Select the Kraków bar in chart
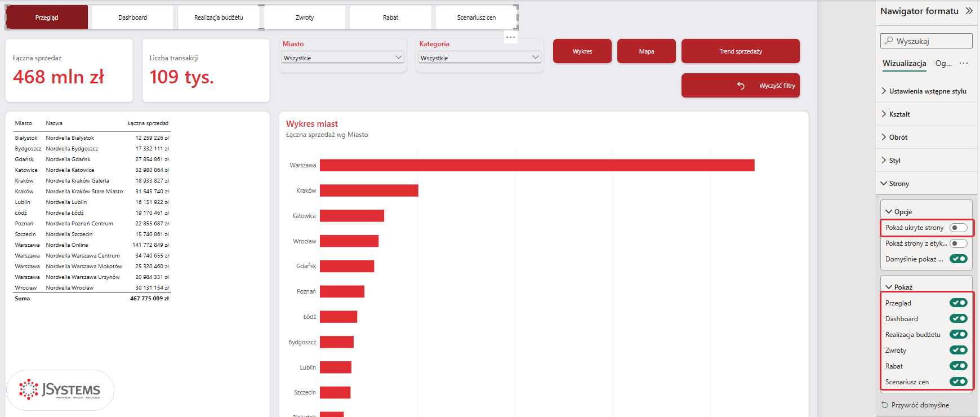Screen dimensions: 980x417 point(369,190)
